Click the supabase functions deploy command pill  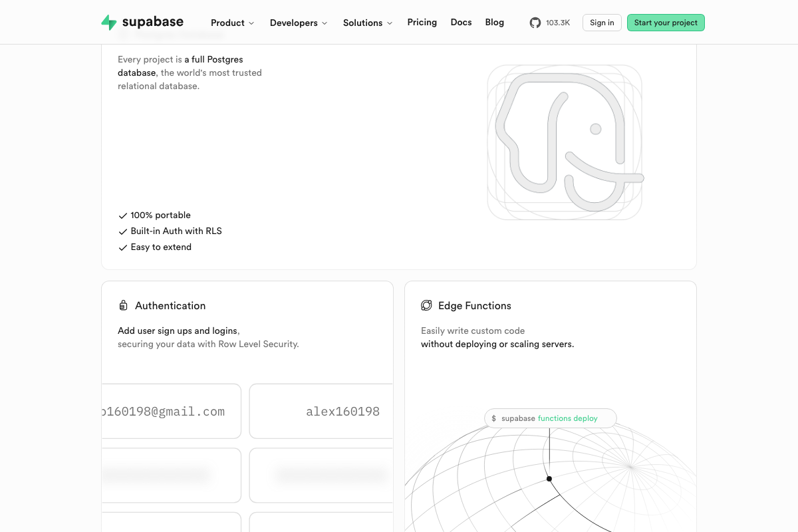550,418
